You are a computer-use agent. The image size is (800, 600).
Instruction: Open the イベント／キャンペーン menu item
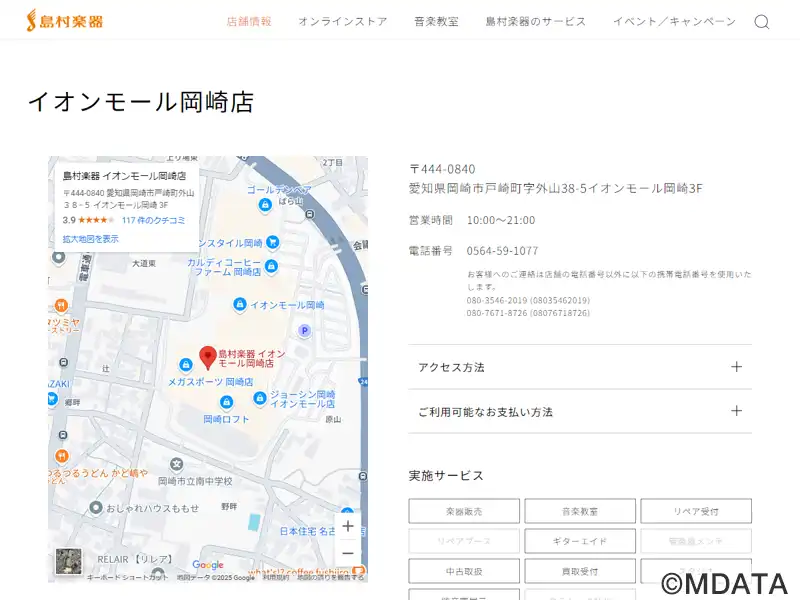674,21
